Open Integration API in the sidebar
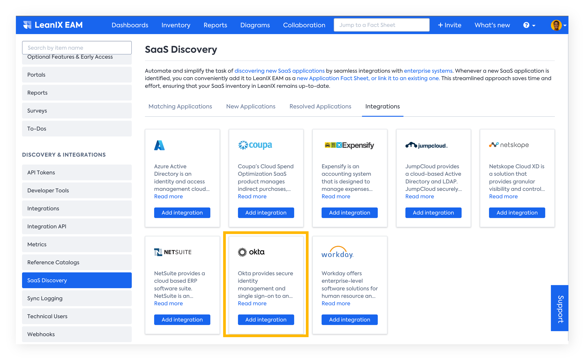This screenshot has height=364, width=588. (77, 226)
